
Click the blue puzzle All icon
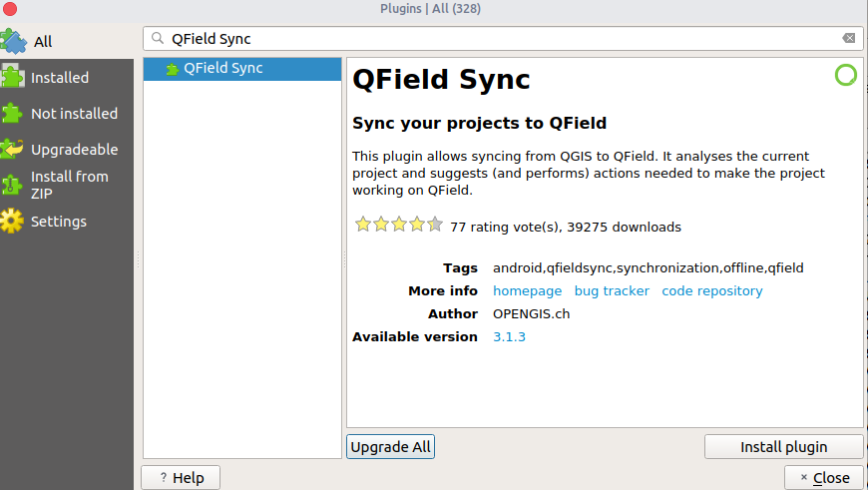click(x=13, y=42)
